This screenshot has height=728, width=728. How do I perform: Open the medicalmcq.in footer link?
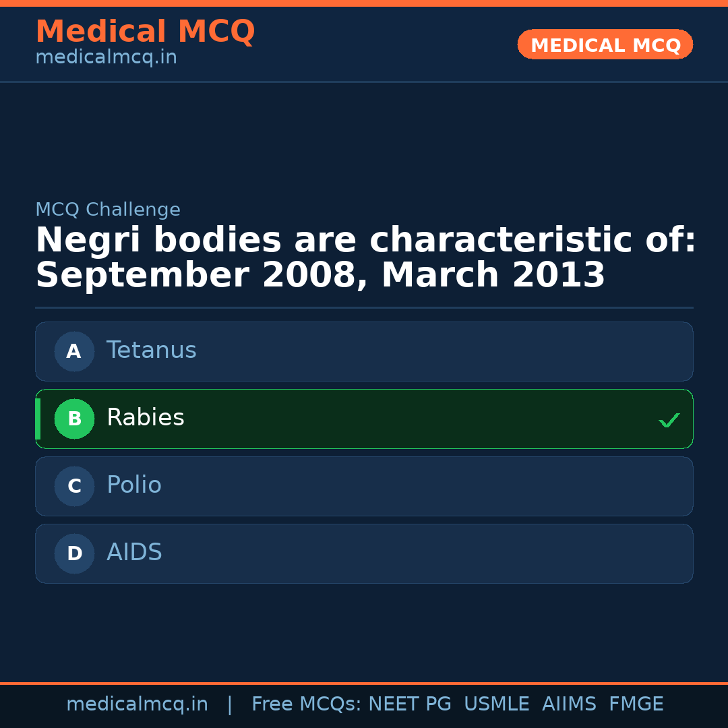coord(137,704)
